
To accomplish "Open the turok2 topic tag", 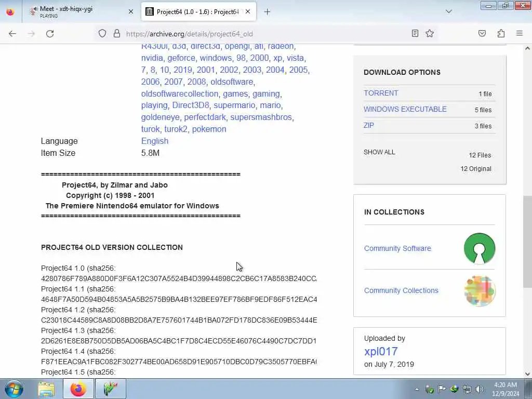I will point(176,129).
